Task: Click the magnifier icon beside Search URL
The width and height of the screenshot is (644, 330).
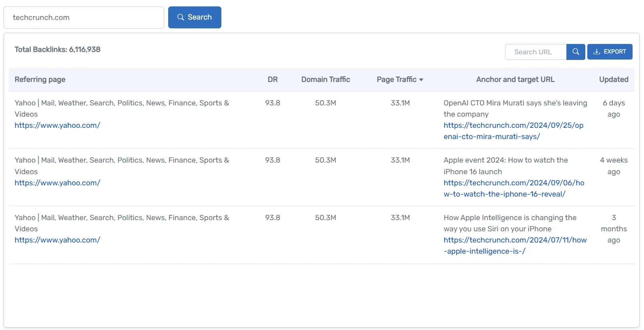Action: tap(576, 52)
